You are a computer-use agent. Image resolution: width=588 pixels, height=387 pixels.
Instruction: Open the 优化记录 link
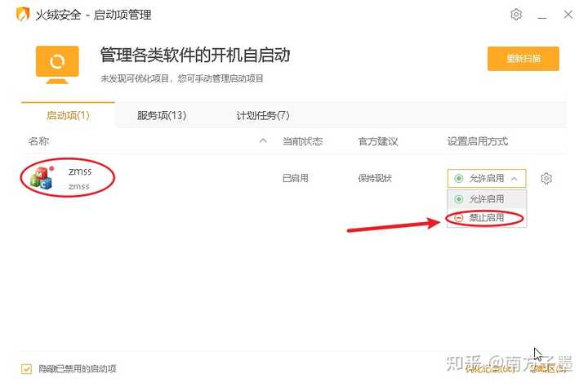click(491, 369)
